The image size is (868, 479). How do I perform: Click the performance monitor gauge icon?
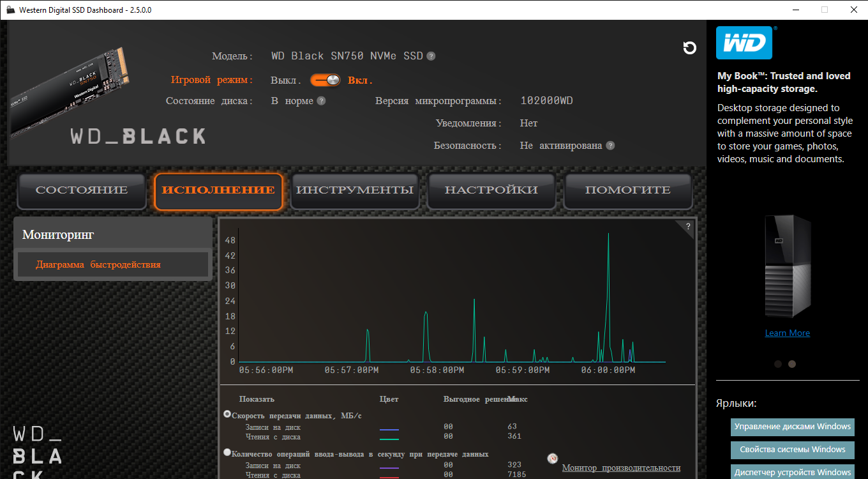tap(553, 459)
